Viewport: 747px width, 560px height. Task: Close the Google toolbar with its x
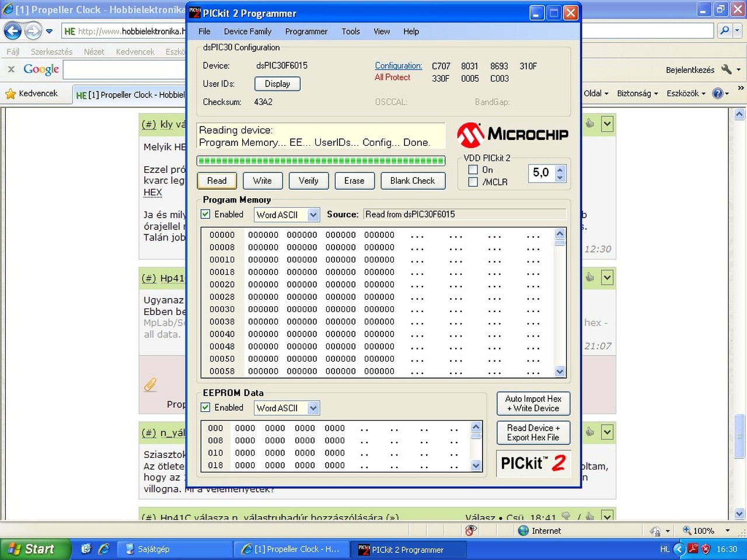tap(11, 69)
